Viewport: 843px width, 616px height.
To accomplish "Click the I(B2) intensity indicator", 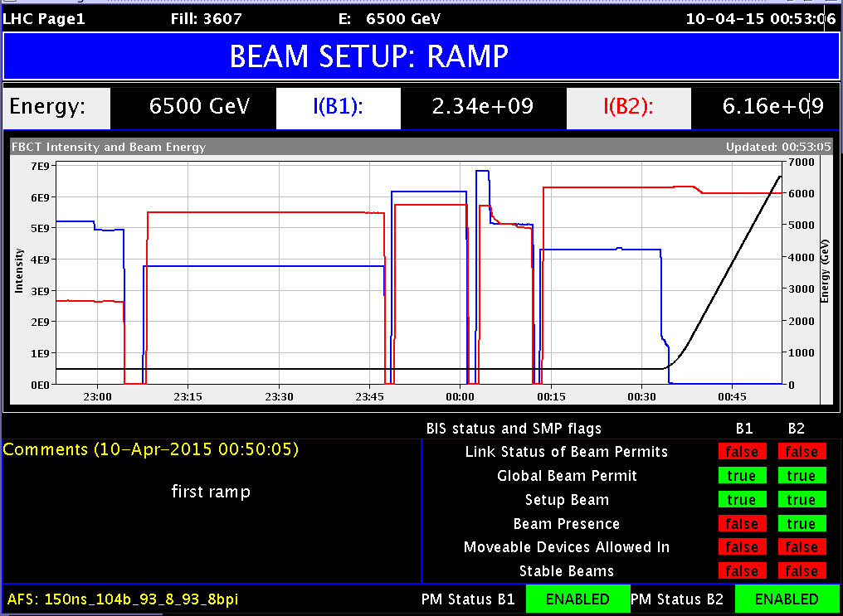I will (x=628, y=107).
